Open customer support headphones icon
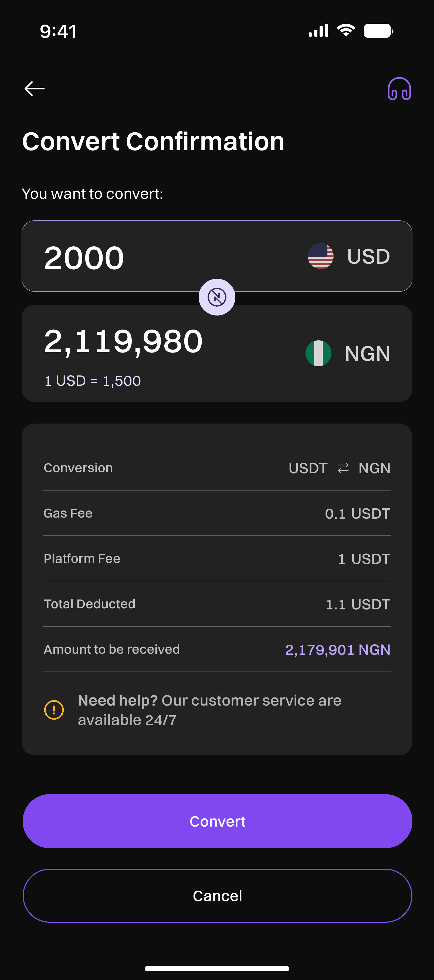Screen dimensions: 434x980 (x=399, y=89)
